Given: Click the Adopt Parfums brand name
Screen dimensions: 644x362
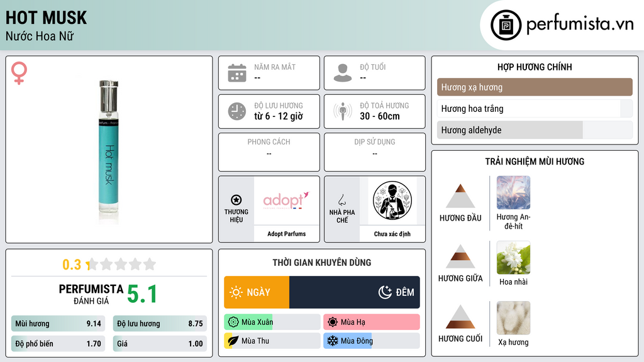Looking at the screenshot, I should (x=286, y=234).
